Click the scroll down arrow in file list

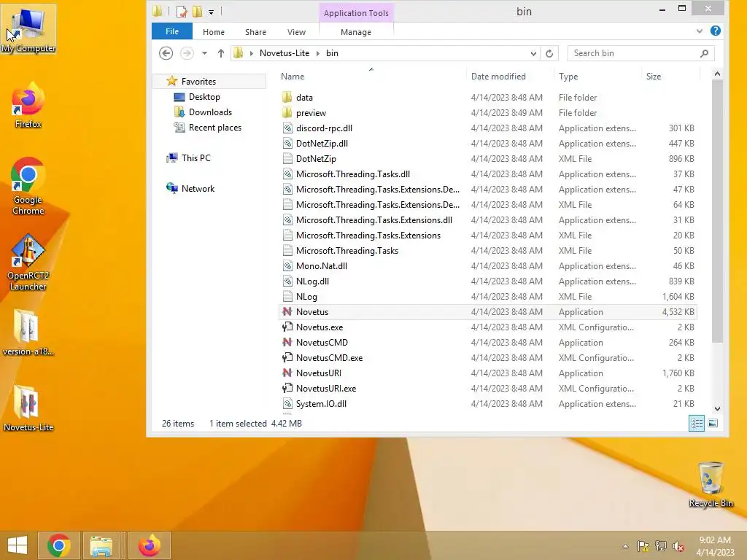717,408
